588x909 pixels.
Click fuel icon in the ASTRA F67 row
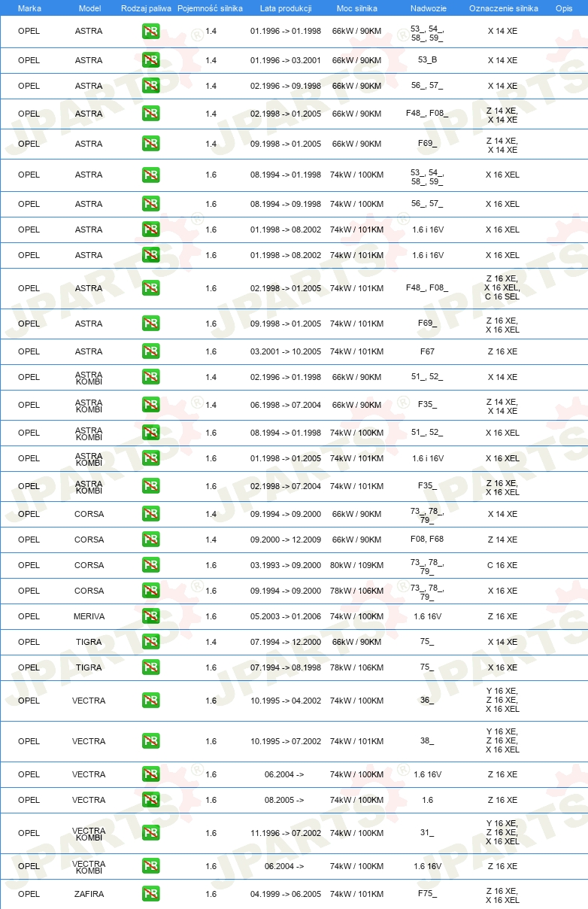[150, 351]
